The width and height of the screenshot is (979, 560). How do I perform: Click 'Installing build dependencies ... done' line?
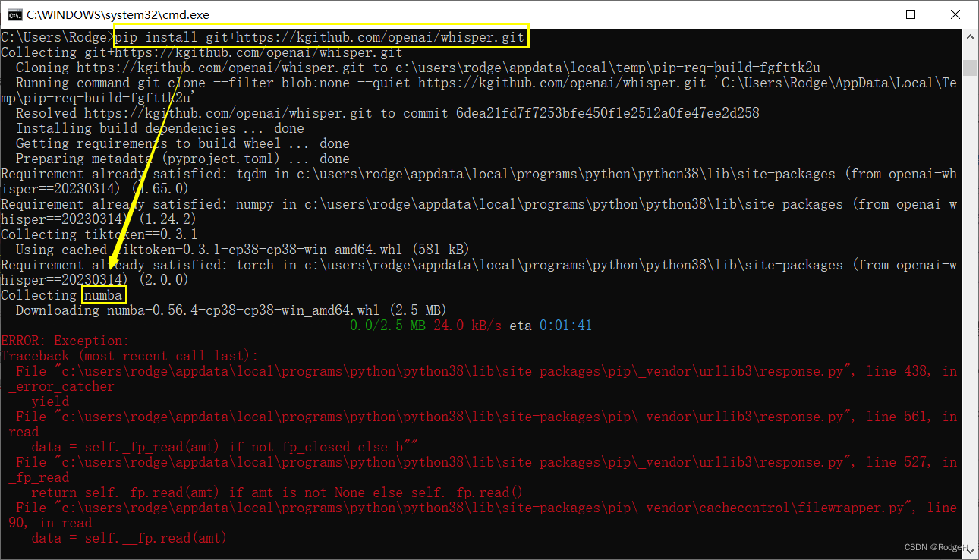point(160,128)
